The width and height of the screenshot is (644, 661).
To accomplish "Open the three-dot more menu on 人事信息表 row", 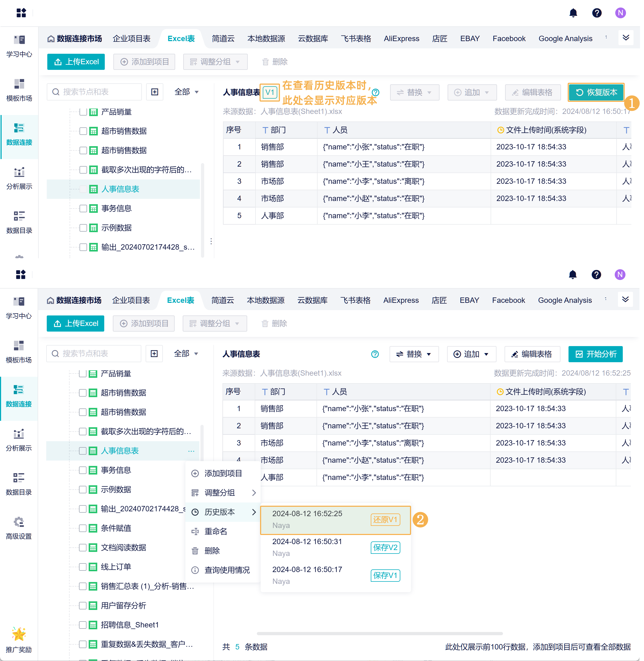I will 191,451.
